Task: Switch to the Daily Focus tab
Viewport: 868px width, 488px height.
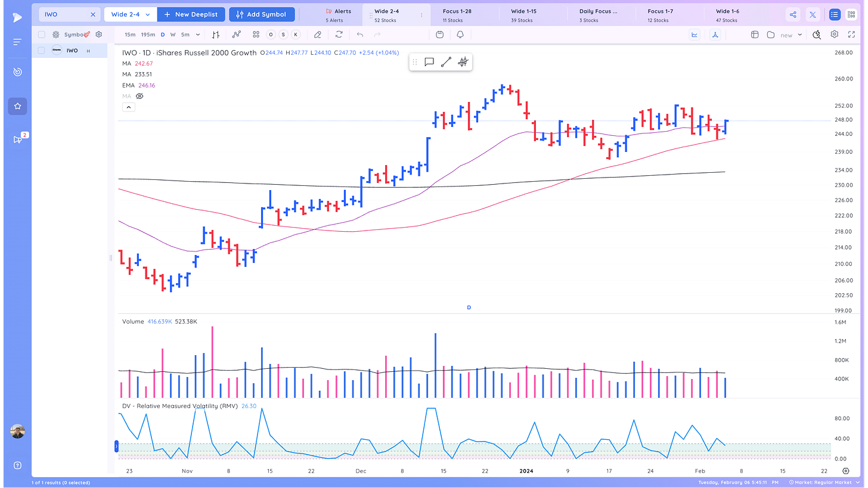Action: tap(598, 15)
